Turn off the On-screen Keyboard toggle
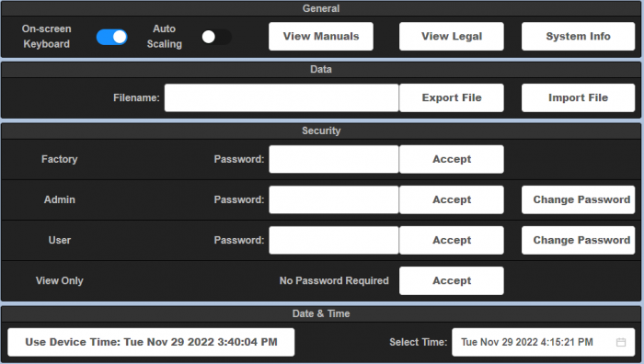The width and height of the screenshot is (644, 364). (111, 37)
